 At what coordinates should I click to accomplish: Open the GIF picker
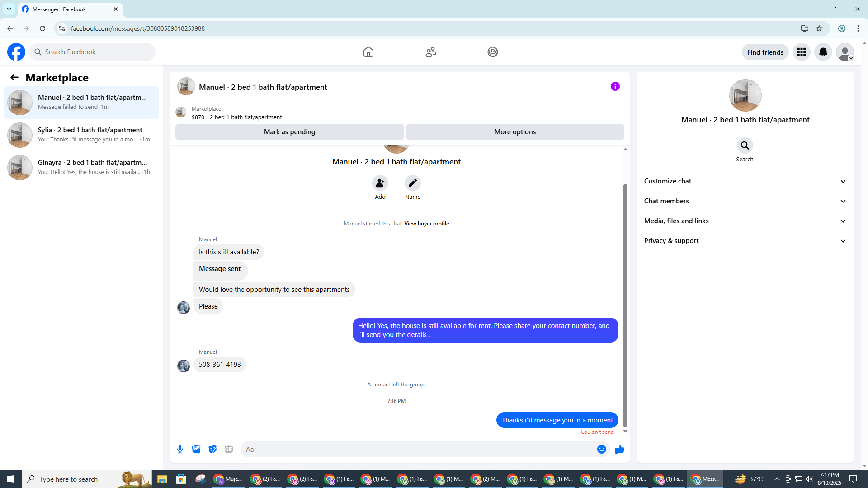(x=229, y=449)
